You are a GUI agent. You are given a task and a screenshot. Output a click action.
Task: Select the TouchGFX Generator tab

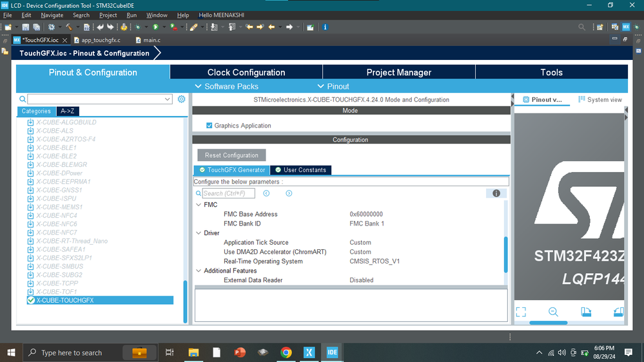pyautogui.click(x=232, y=170)
